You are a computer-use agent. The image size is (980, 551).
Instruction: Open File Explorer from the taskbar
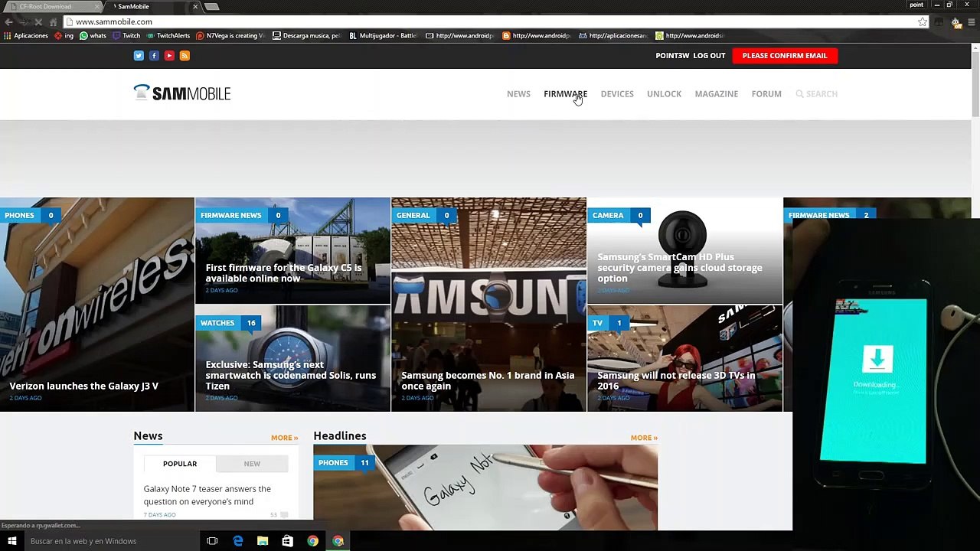coord(263,541)
